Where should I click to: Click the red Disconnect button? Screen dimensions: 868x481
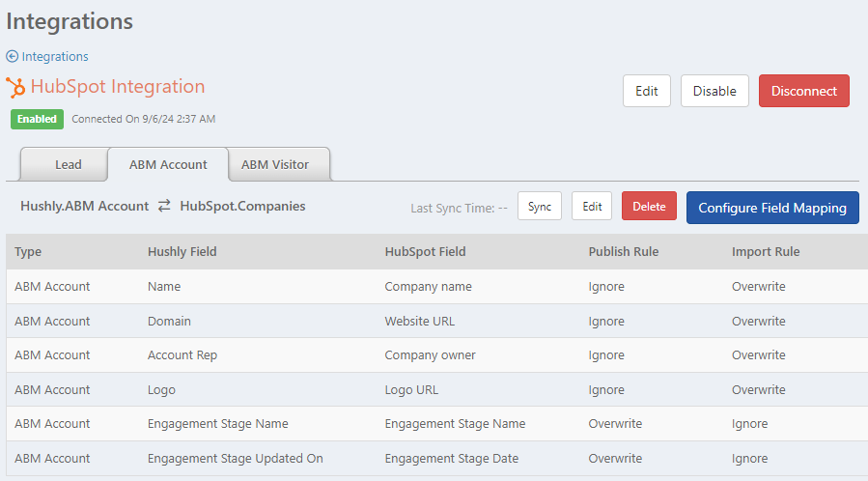tap(803, 91)
